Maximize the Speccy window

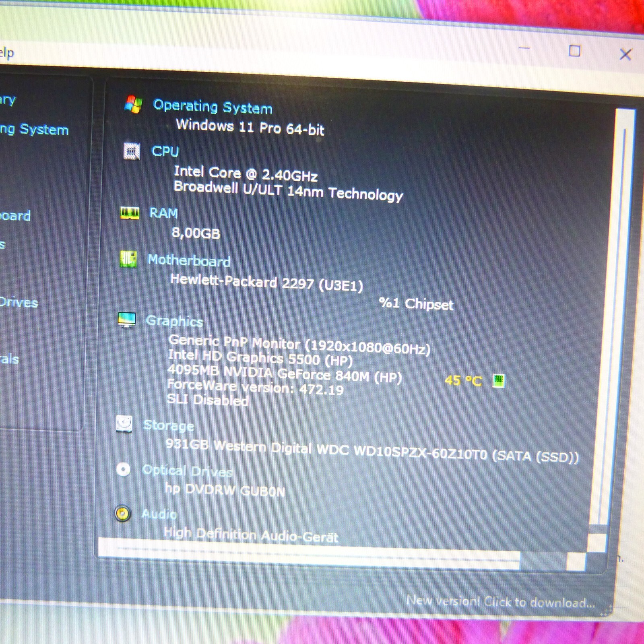click(x=574, y=51)
